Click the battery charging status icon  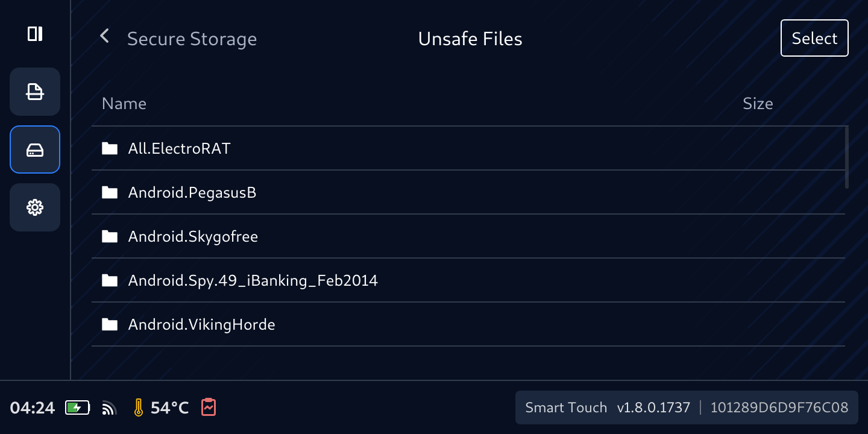[77, 408]
